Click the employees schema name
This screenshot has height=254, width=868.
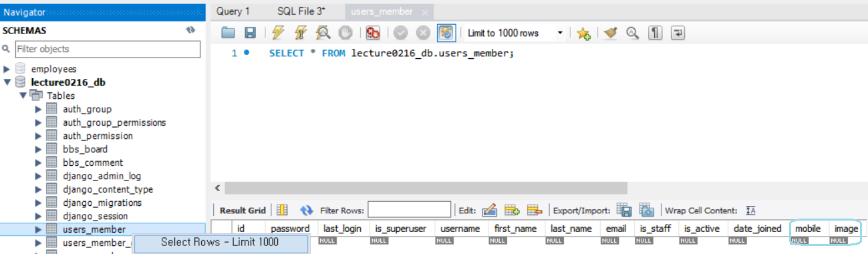(53, 69)
